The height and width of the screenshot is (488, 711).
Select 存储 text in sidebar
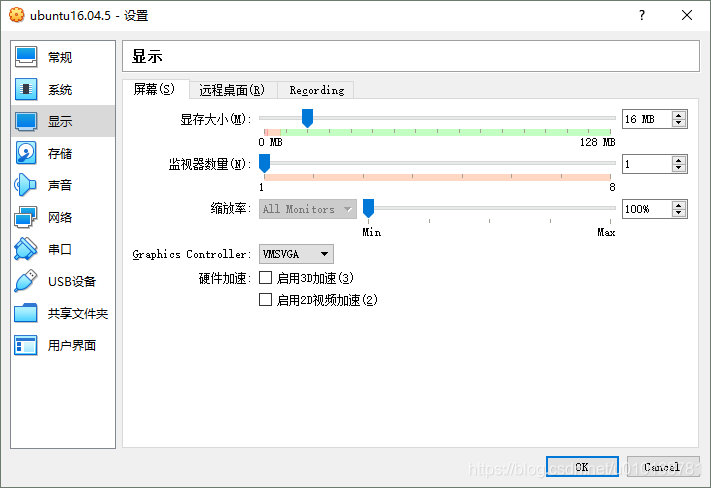point(60,153)
